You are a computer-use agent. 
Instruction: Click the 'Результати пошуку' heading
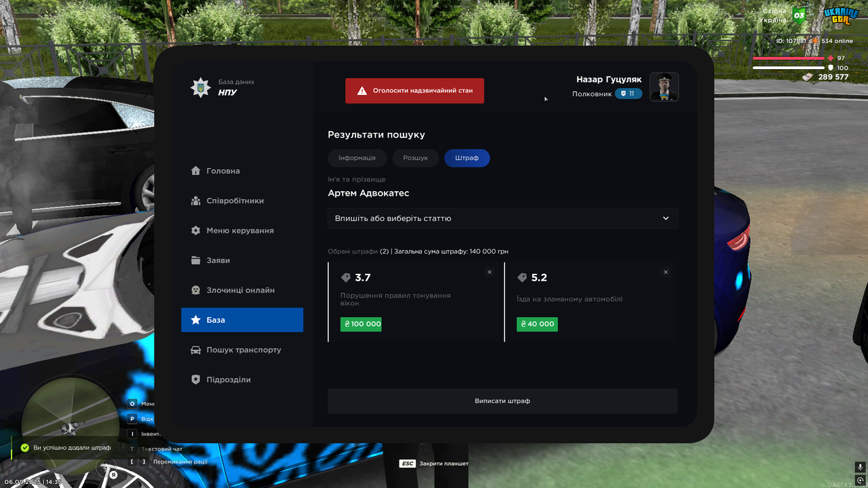click(x=376, y=135)
